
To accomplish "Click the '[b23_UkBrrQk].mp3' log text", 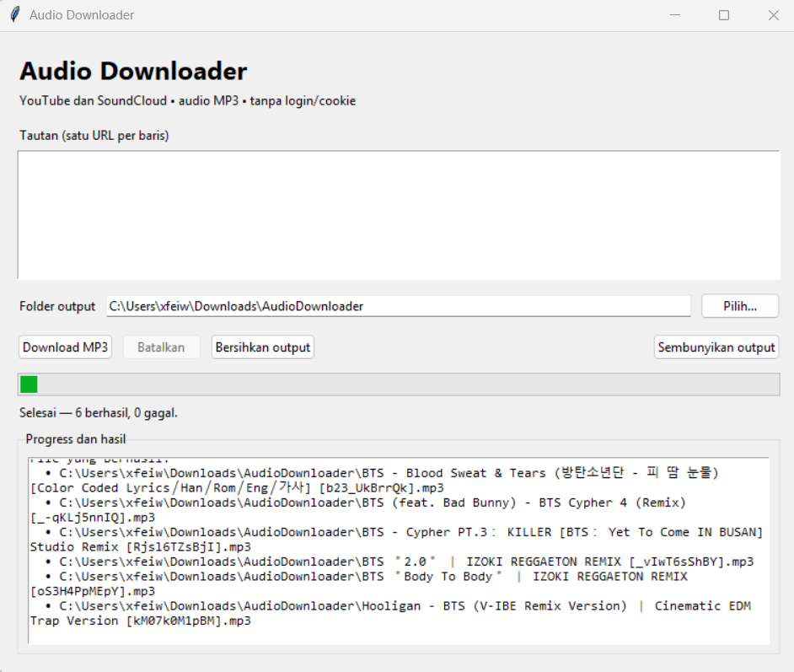I will 381,487.
